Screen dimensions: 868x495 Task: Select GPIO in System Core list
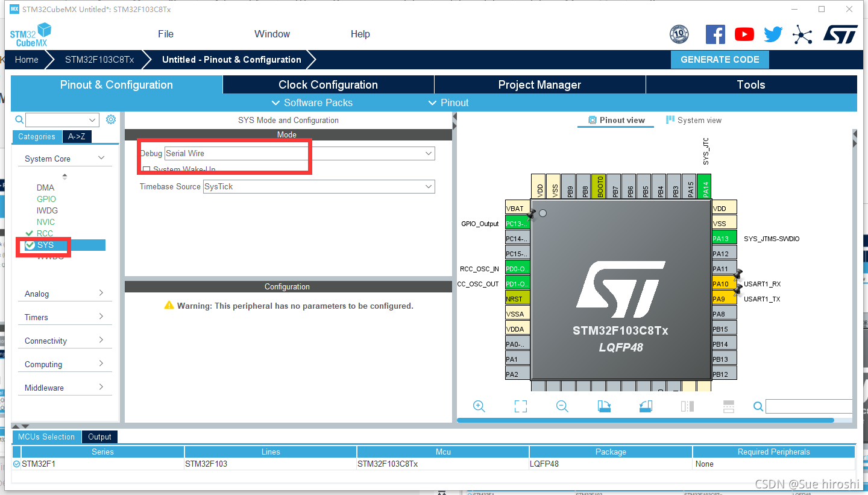[x=46, y=199]
